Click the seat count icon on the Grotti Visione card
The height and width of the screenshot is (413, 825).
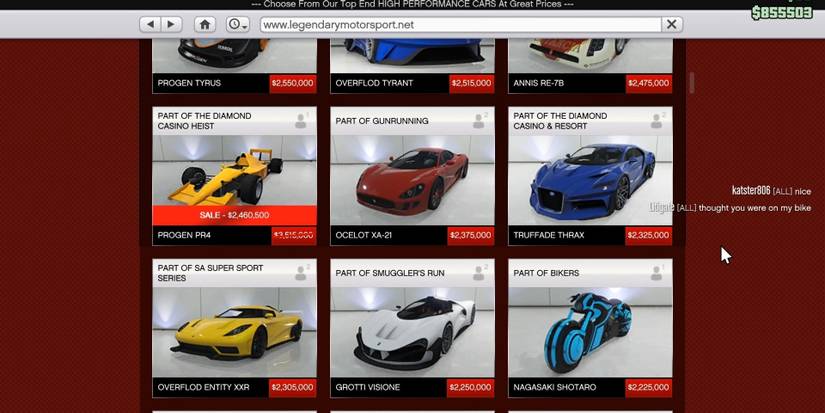pyautogui.click(x=479, y=273)
